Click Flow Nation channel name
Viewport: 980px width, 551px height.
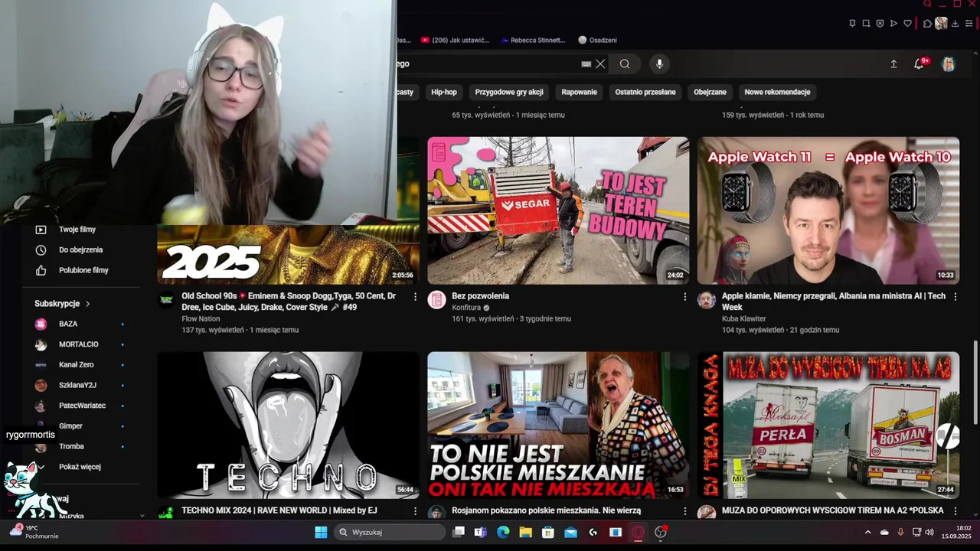point(201,318)
